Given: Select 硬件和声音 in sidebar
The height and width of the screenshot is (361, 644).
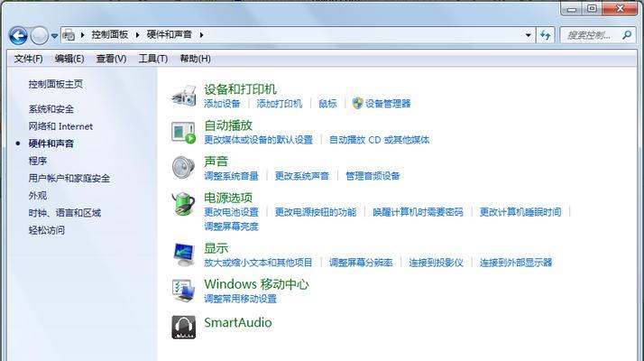Looking at the screenshot, I should pos(51,143).
